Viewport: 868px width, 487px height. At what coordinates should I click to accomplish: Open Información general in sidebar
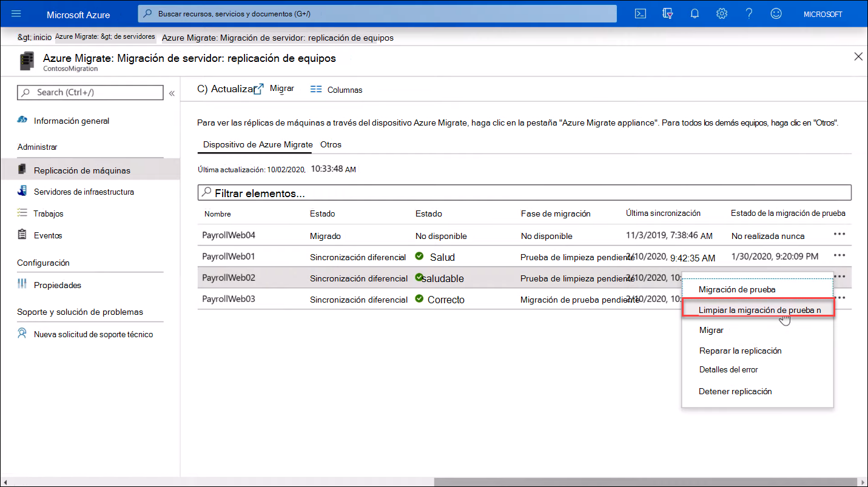[x=72, y=121]
